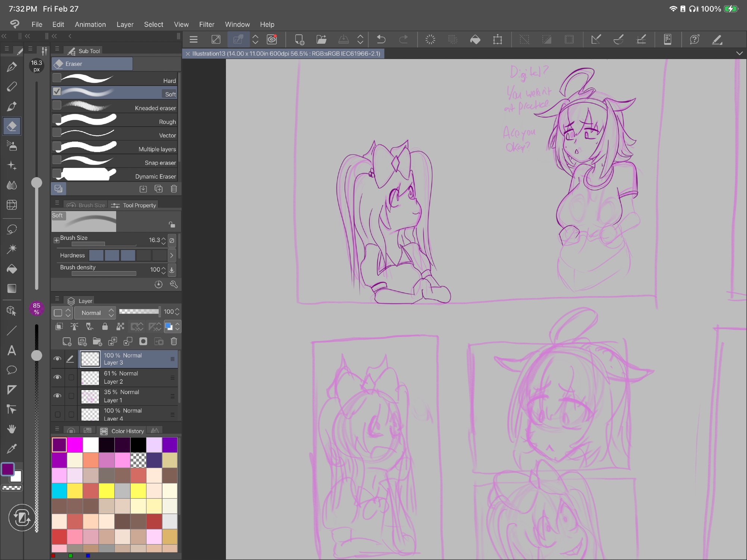Viewport: 747px width, 560px height.
Task: Select the Text tool in the toolbar
Action: tap(12, 350)
